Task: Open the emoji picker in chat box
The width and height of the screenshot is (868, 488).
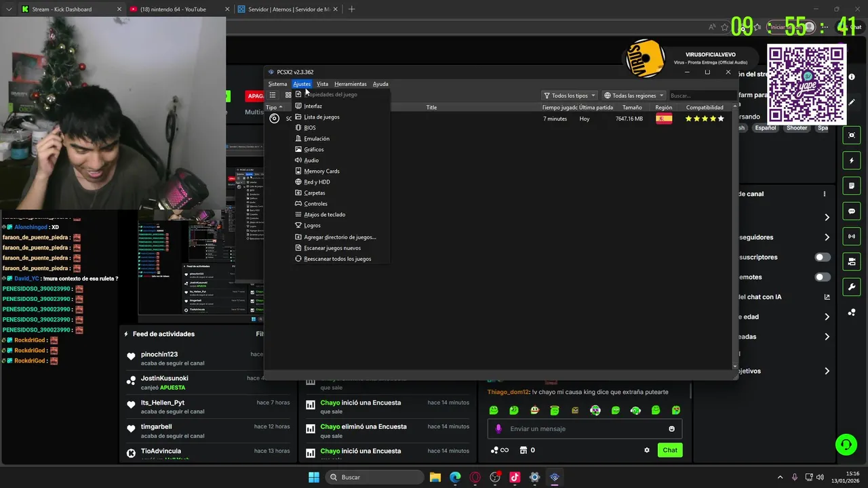Action: 672,428
